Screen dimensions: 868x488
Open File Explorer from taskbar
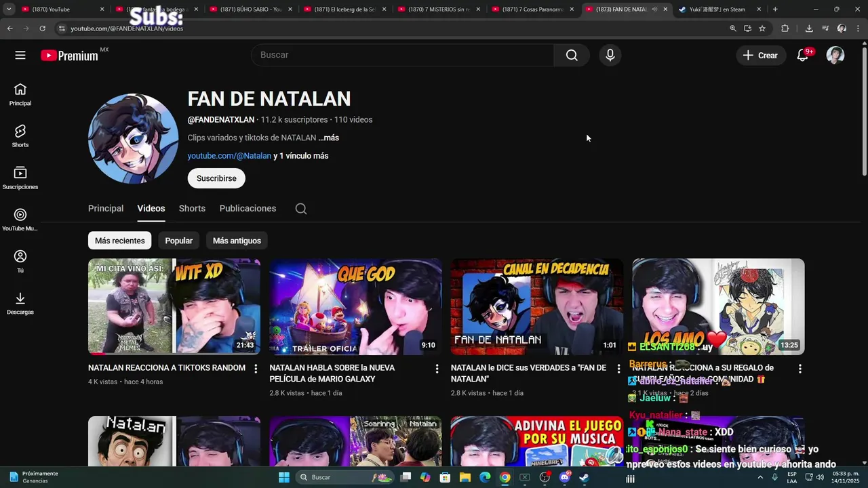coord(465,477)
